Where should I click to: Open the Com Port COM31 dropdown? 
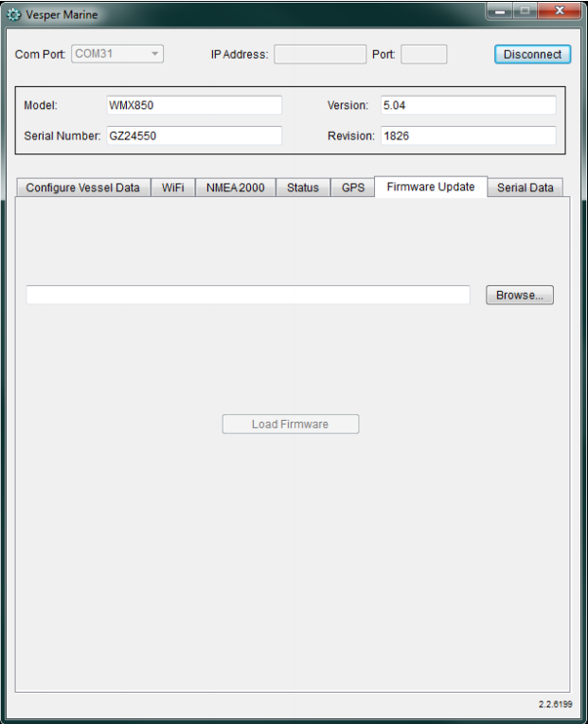click(x=117, y=54)
